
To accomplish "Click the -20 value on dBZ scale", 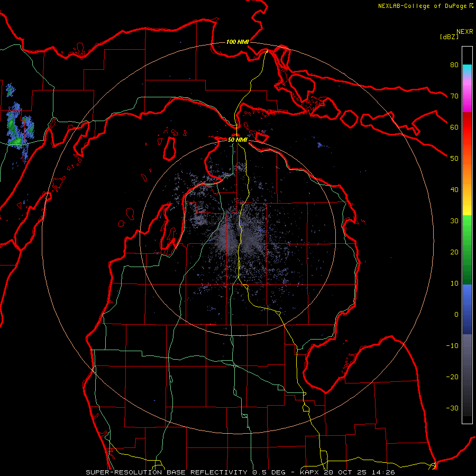I will pos(452,377).
